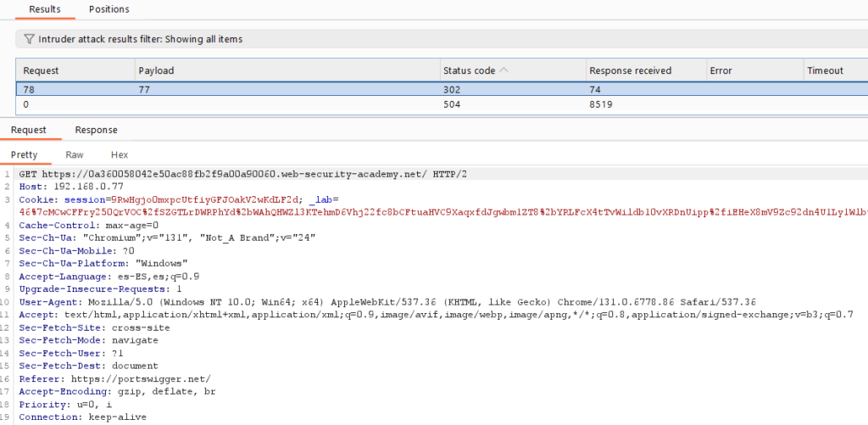Select request 78 row

[x=442, y=89]
